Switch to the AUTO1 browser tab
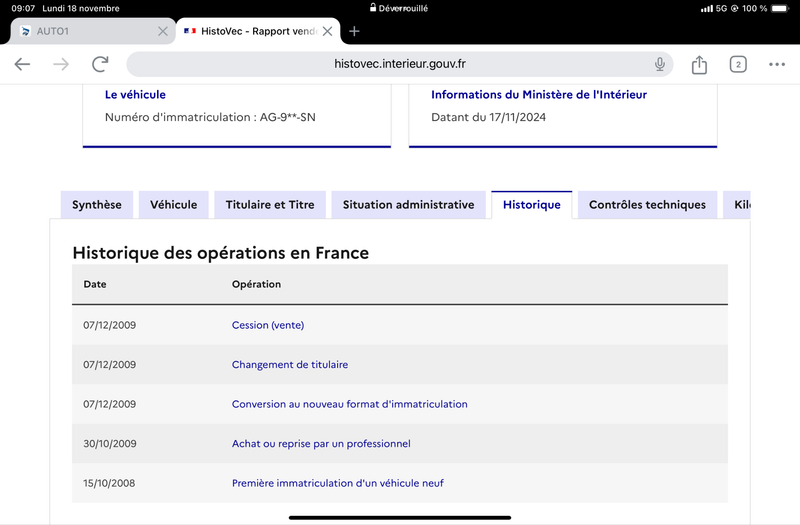Screen dimensions: 800x525 [93, 31]
